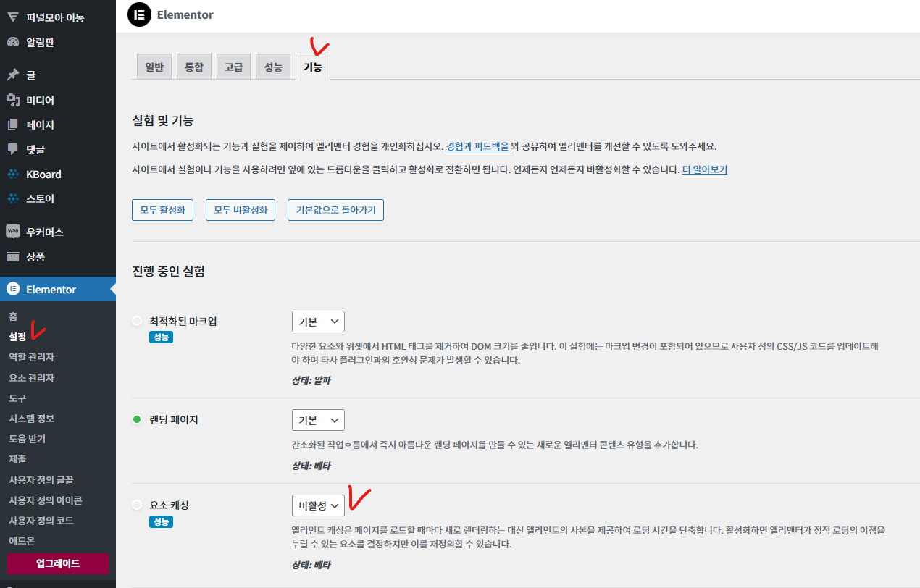Click the green 랜딩 페이지 status dot

(137, 419)
